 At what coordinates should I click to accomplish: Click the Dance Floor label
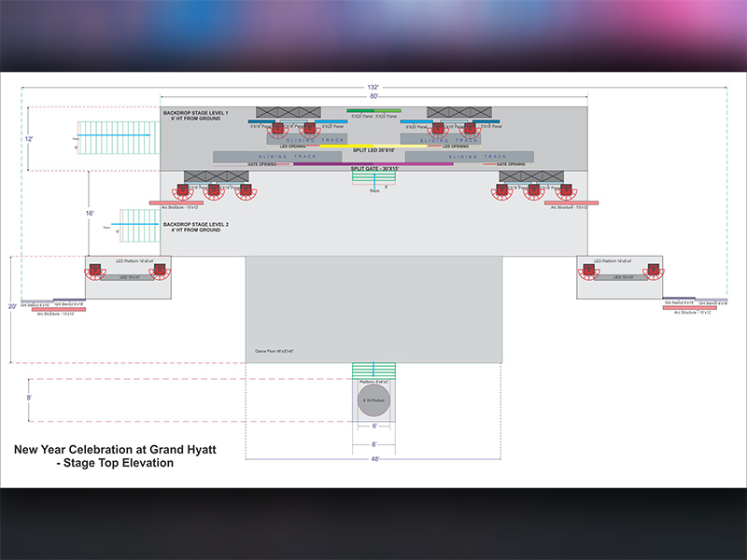(x=275, y=351)
